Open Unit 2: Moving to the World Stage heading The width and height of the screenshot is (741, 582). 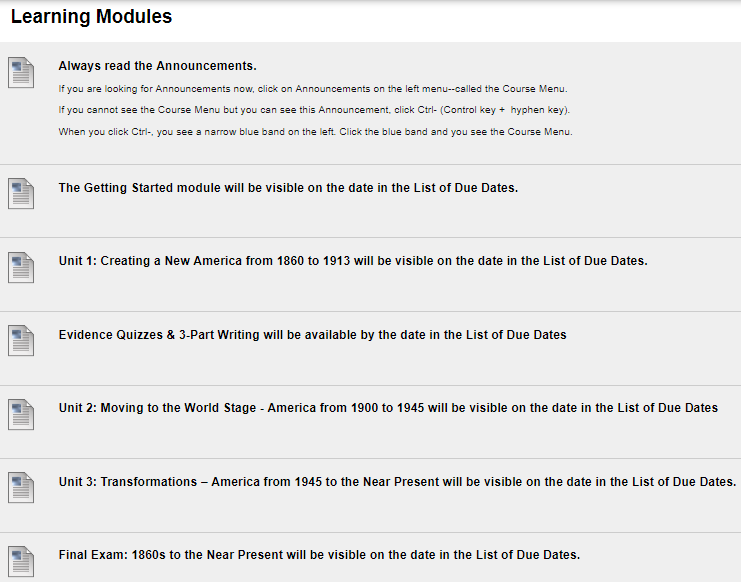click(x=388, y=408)
